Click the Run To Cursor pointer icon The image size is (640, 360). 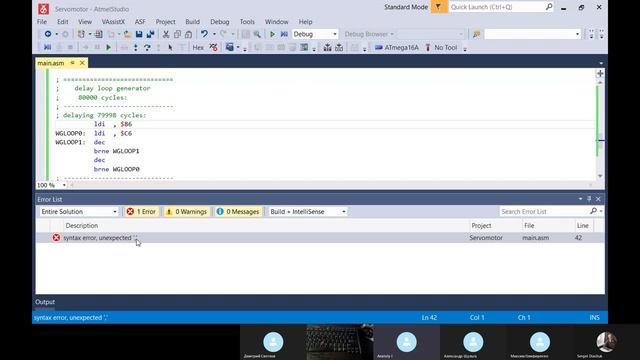pos(170,48)
